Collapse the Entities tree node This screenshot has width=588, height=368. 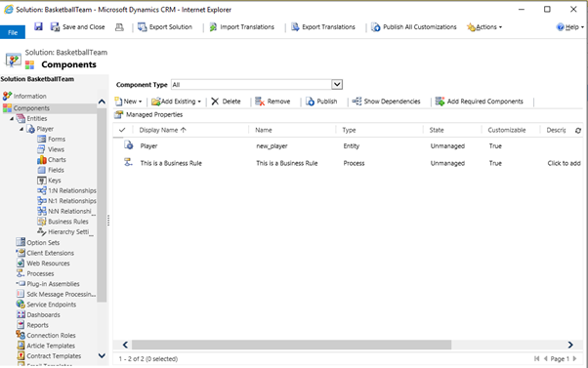pos(12,119)
